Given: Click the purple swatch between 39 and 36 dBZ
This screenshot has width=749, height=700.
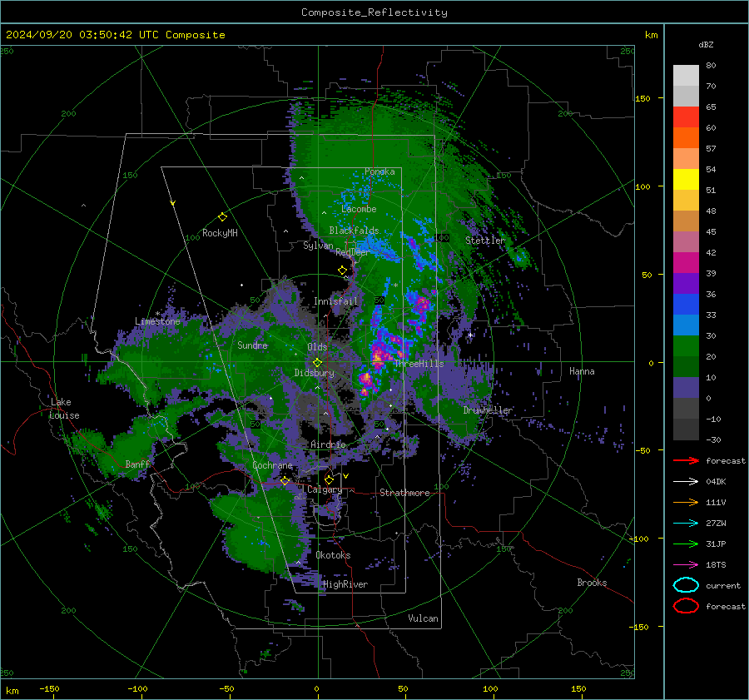Looking at the screenshot, I should 686,284.
